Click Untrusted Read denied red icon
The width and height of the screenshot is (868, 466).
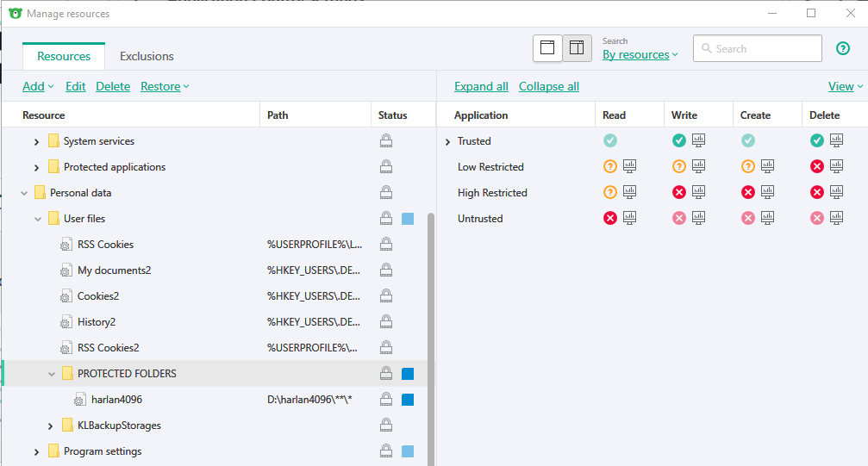pyautogui.click(x=610, y=219)
